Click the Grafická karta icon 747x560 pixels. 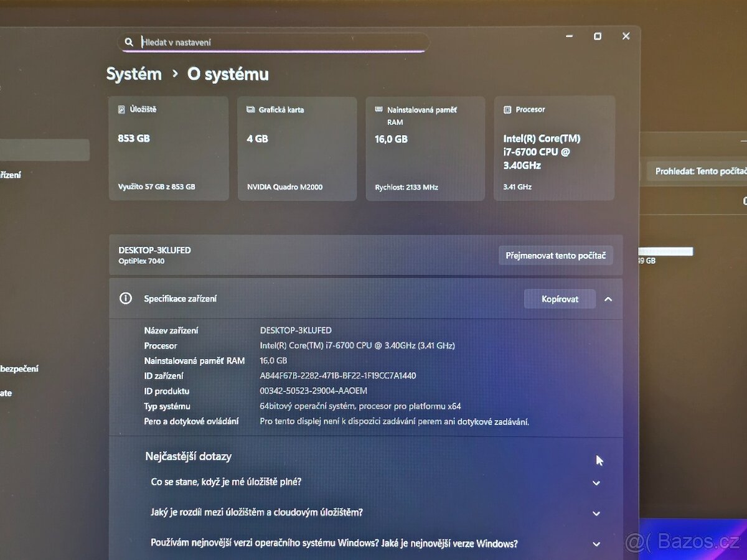(250, 110)
